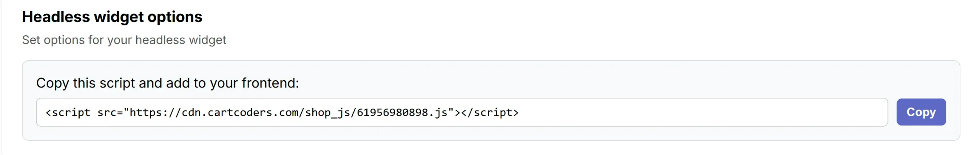This screenshot has height=155, width=980.
Task: Click the closing </script> tag text
Action: click(x=490, y=112)
